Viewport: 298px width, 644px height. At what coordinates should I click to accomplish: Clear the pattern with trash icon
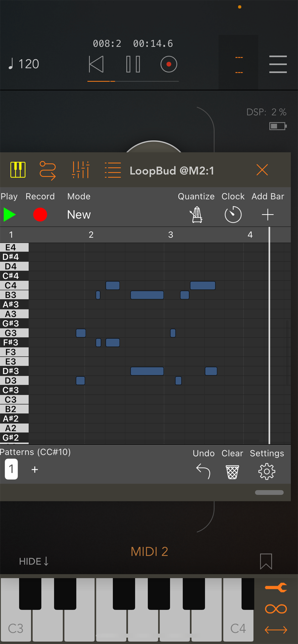(x=232, y=472)
